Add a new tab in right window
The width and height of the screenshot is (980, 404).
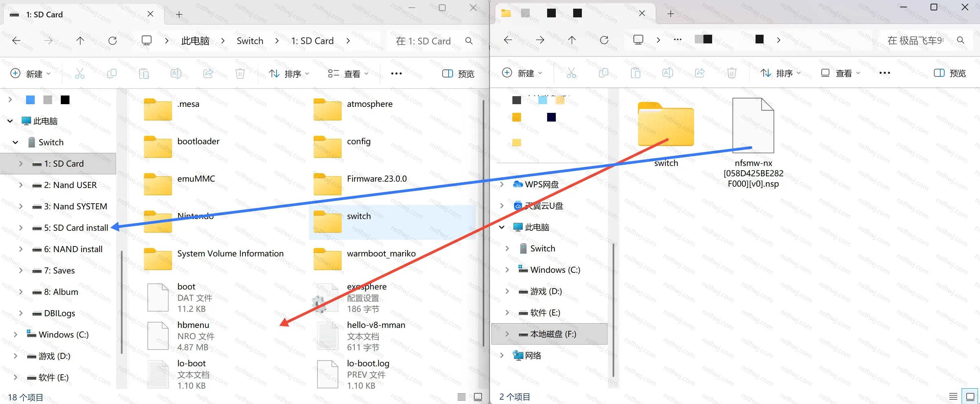[671, 14]
